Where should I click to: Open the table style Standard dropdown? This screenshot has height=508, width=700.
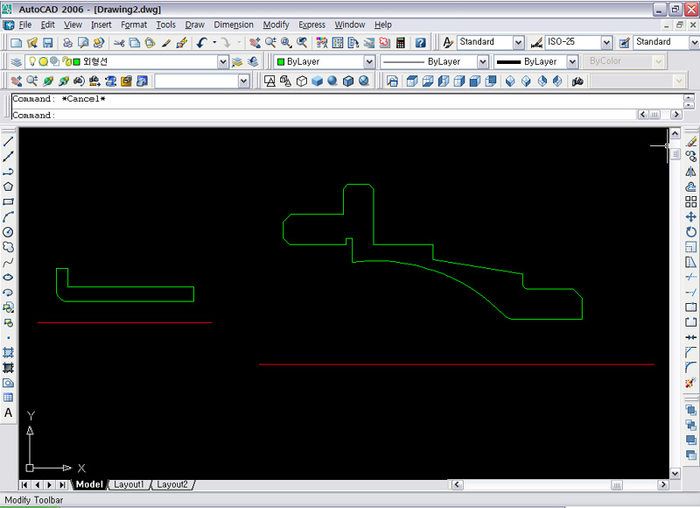[x=694, y=43]
